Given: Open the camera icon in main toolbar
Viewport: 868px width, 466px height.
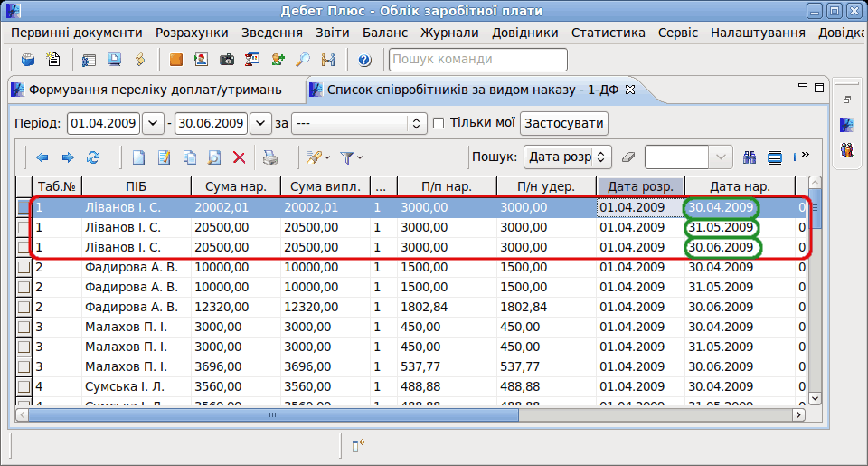Looking at the screenshot, I should [227, 60].
